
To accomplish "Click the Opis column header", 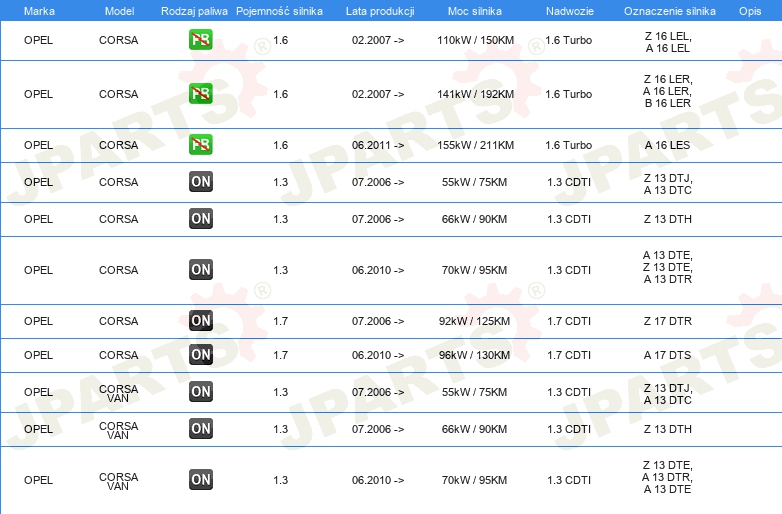I will (749, 11).
